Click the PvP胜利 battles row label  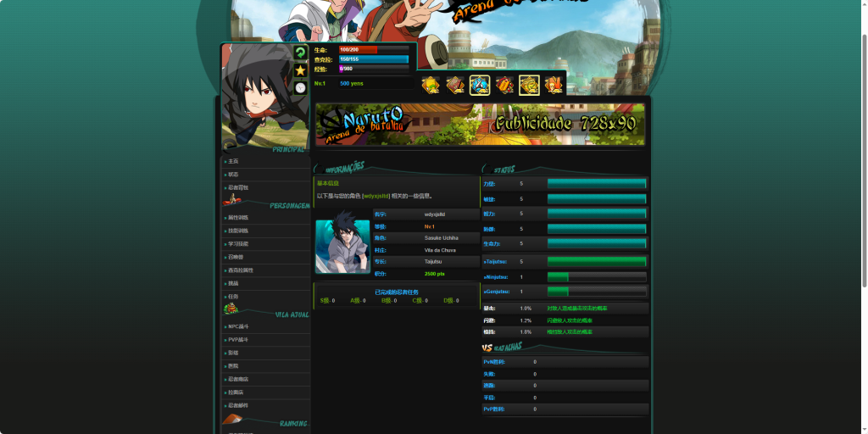[494, 409]
